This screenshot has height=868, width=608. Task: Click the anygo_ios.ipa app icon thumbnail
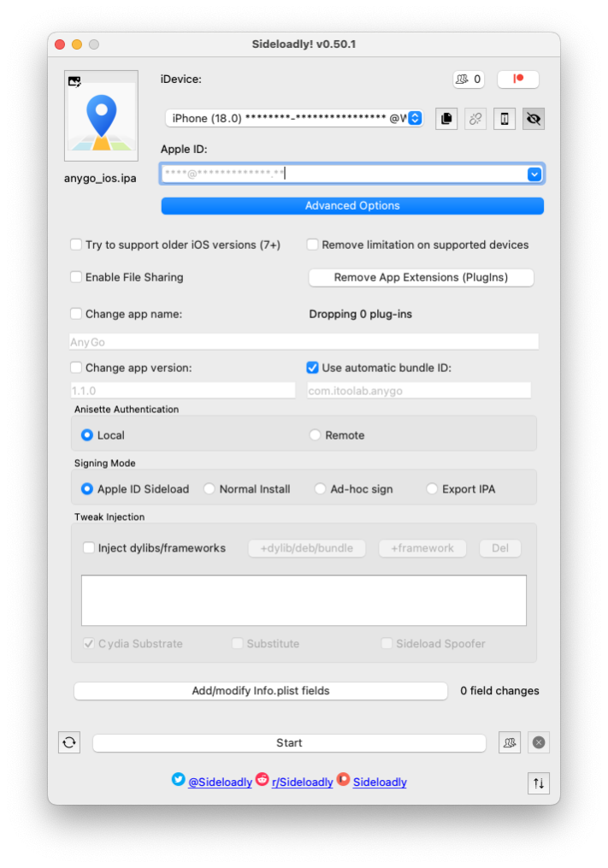101,115
